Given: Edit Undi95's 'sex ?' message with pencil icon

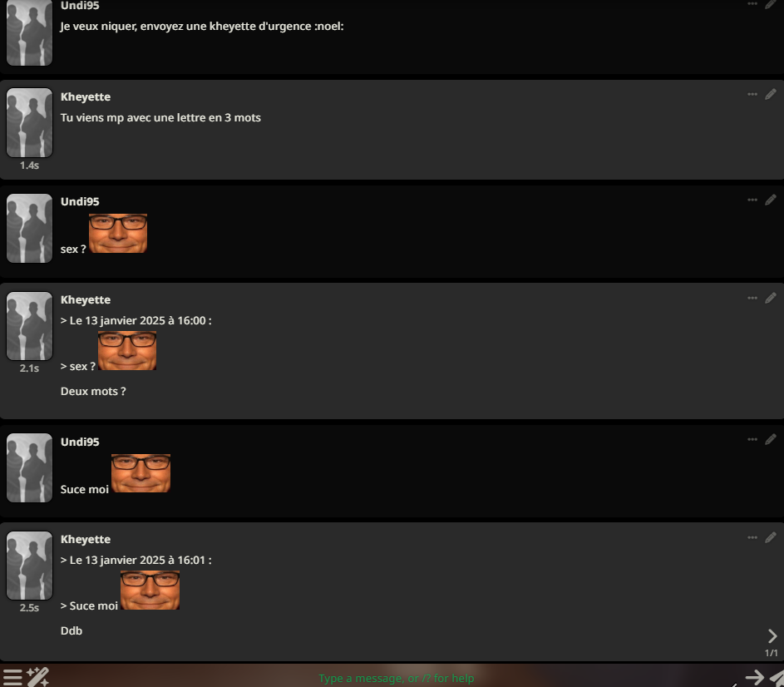Looking at the screenshot, I should pyautogui.click(x=771, y=200).
